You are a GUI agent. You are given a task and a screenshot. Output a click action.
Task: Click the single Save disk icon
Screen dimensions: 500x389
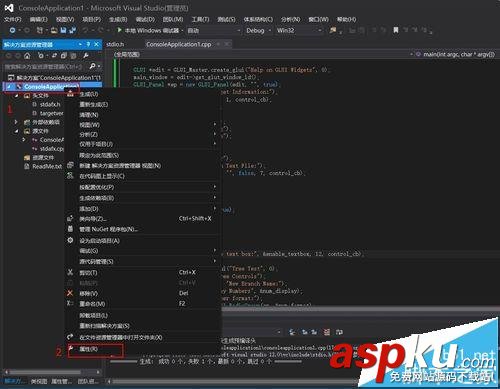(63, 30)
